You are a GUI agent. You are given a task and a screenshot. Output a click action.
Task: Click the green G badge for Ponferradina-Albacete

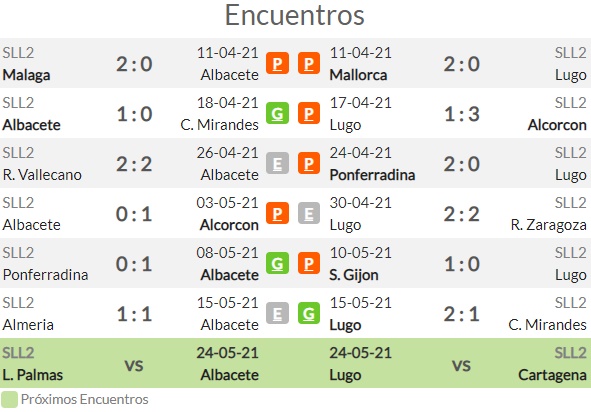click(x=277, y=263)
